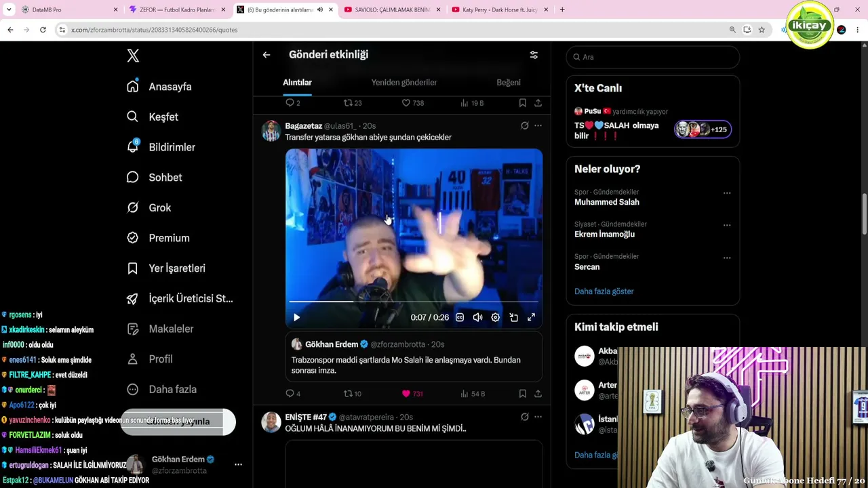Mute the X browser tab audio
Screen dimensions: 868x488
pyautogui.click(x=320, y=9)
